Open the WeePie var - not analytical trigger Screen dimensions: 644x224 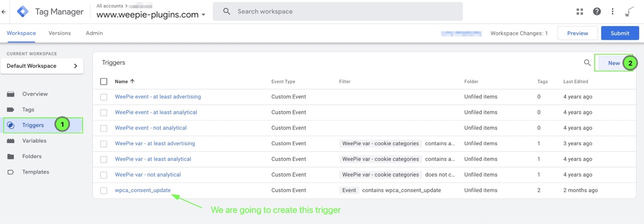147,174
